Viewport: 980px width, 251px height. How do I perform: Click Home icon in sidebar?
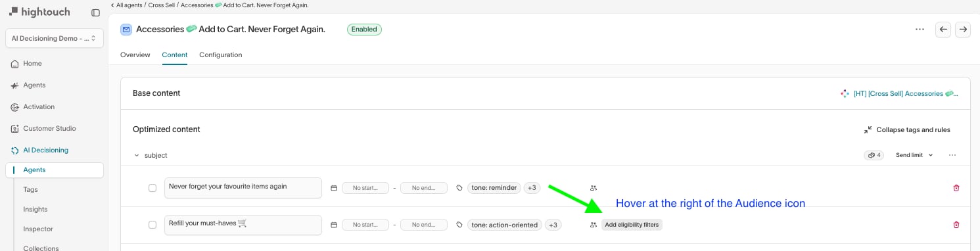14,64
